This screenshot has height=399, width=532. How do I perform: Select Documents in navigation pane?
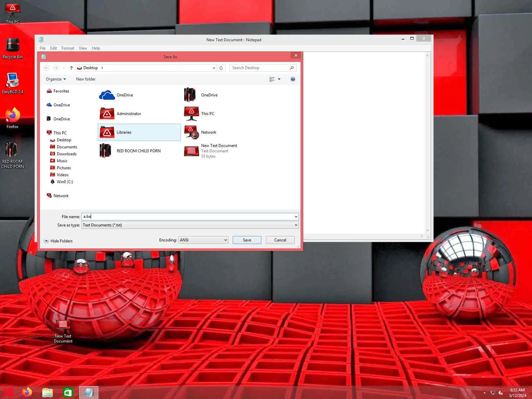64,147
